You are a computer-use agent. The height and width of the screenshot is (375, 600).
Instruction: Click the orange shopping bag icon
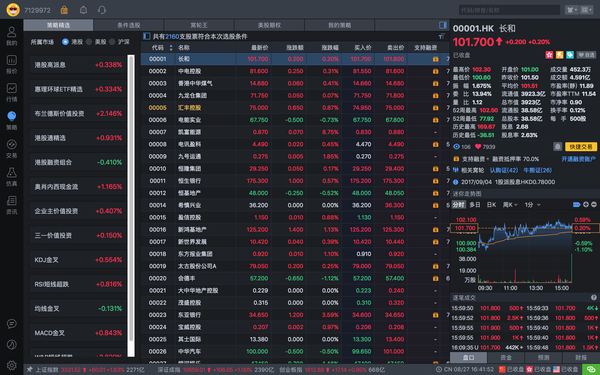point(64,10)
